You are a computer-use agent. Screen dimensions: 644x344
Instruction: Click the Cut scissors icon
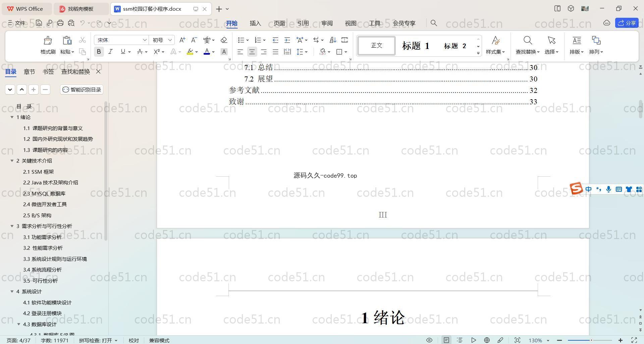tap(83, 40)
